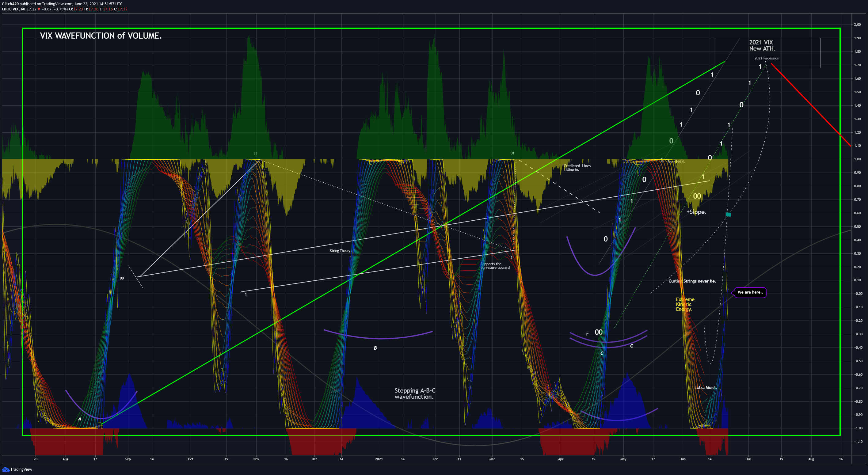
Task: Select the 'Curling Strings never lie.' text
Action: 692,281
